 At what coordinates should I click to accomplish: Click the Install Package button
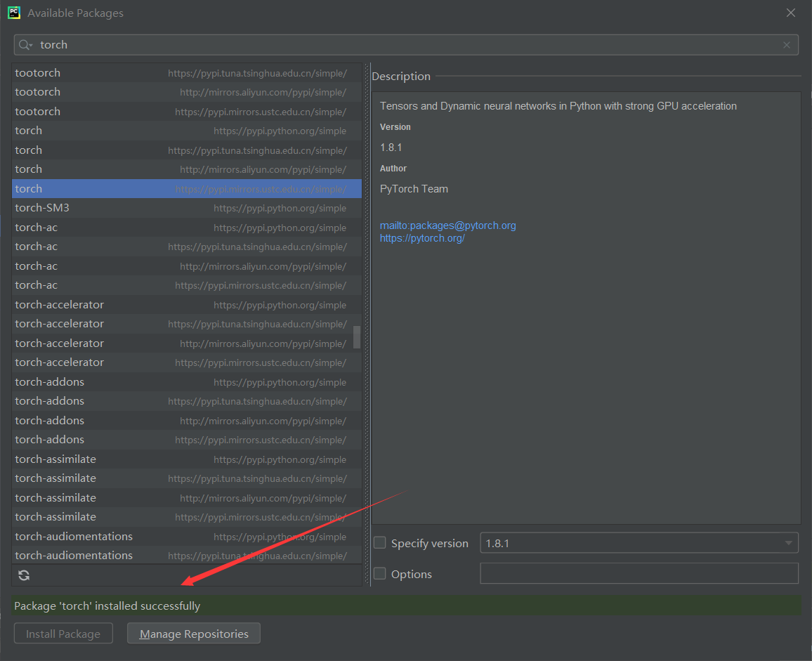(x=63, y=634)
